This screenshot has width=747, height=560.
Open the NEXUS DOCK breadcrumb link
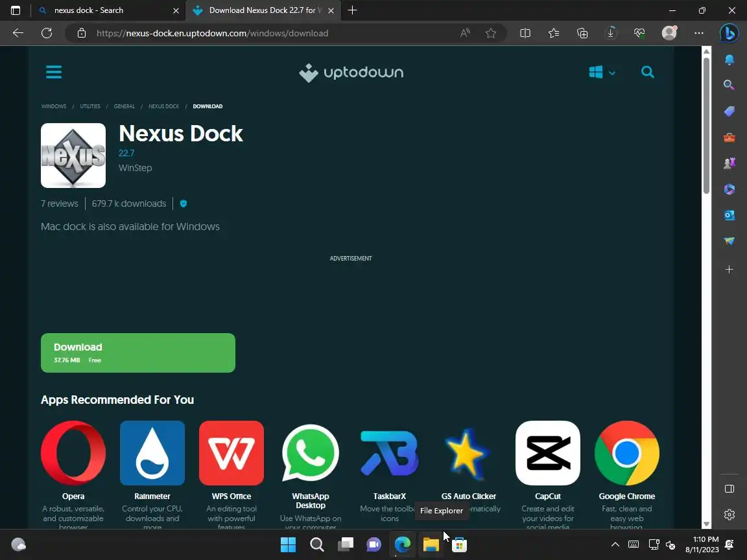coord(164,106)
